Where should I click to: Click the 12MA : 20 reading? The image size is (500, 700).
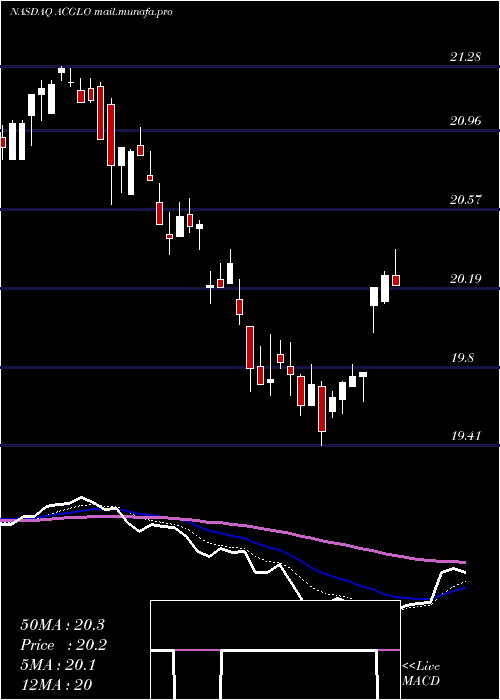(56, 685)
